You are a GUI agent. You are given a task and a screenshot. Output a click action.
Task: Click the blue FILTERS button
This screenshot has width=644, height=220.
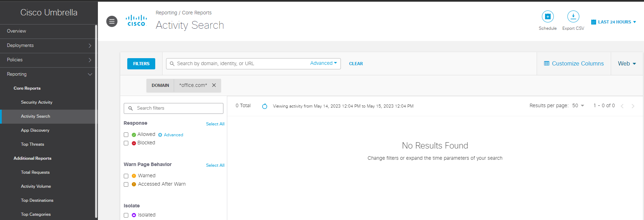(x=141, y=64)
